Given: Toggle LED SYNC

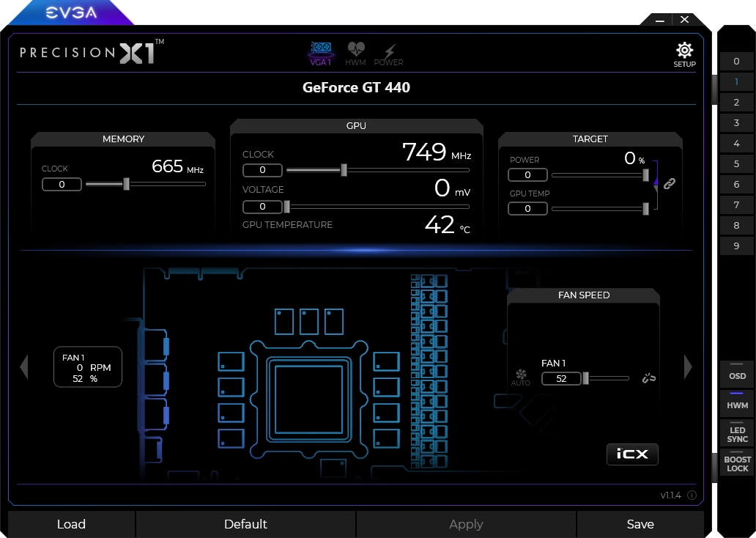Looking at the screenshot, I should [x=737, y=432].
